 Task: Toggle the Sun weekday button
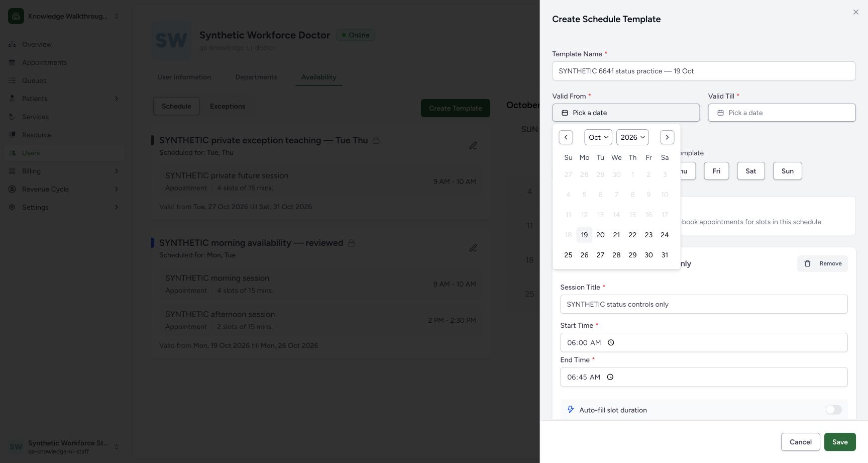point(788,171)
